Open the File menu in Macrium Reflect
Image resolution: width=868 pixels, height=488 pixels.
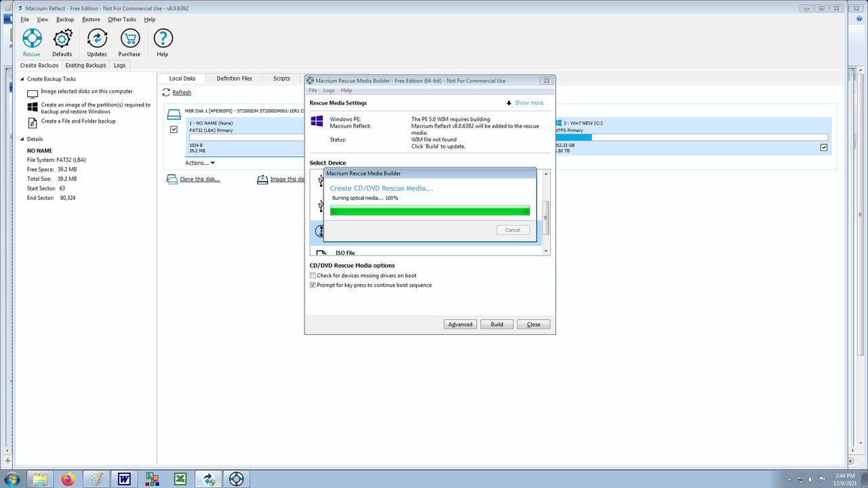[25, 20]
